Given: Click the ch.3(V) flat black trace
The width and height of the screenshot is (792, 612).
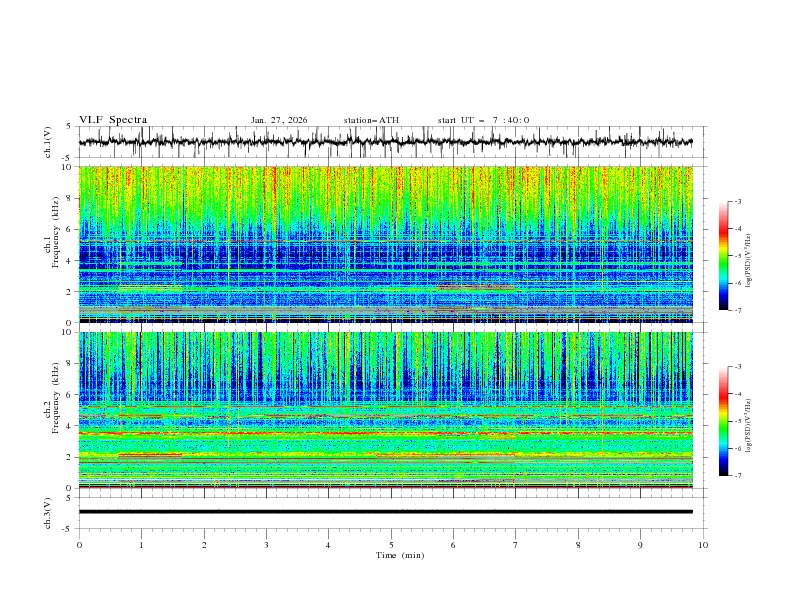Looking at the screenshot, I should pyautogui.click(x=385, y=512).
